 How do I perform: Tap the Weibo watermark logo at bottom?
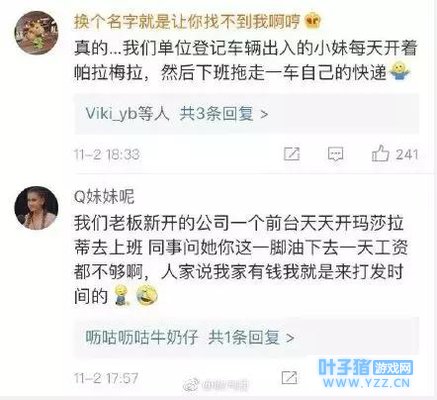point(192,385)
